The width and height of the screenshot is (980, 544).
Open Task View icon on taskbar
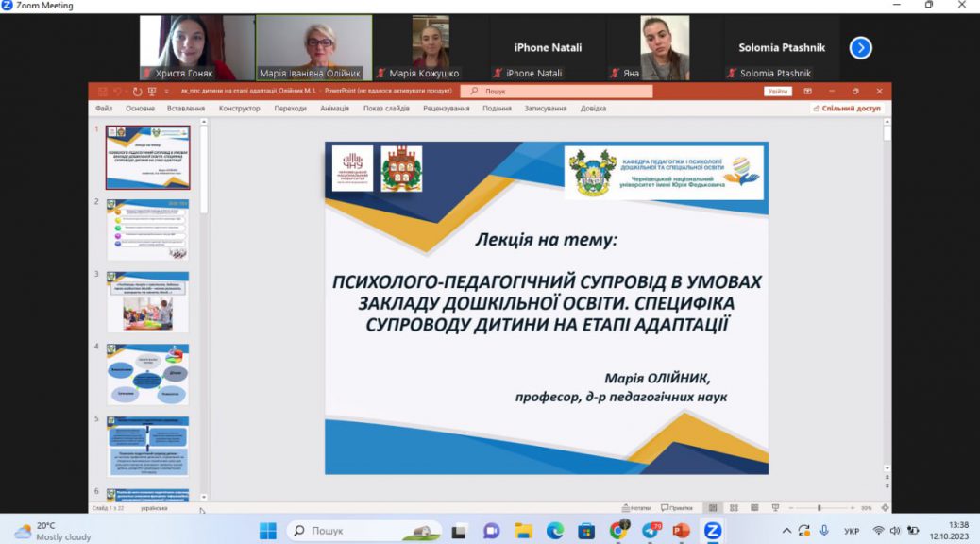click(x=460, y=531)
